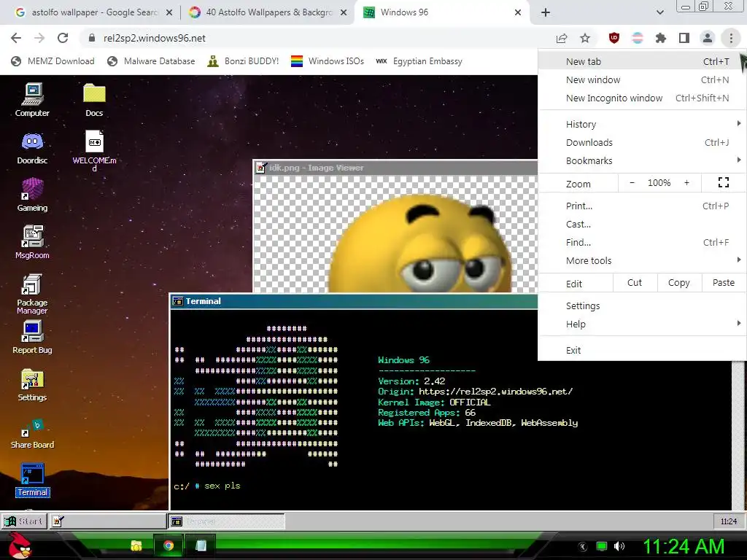Launch the Doordisc desktop icon

32,147
